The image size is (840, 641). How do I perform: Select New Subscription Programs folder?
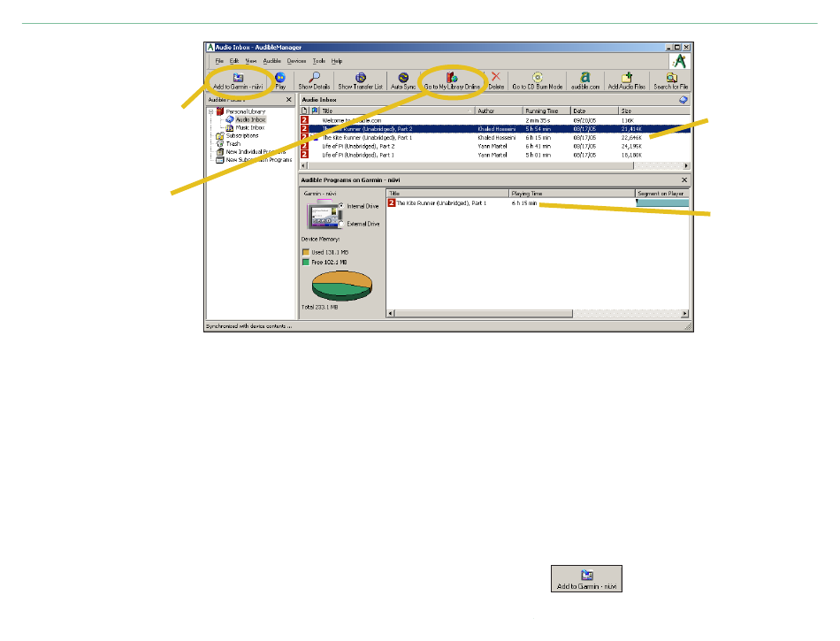(259, 160)
